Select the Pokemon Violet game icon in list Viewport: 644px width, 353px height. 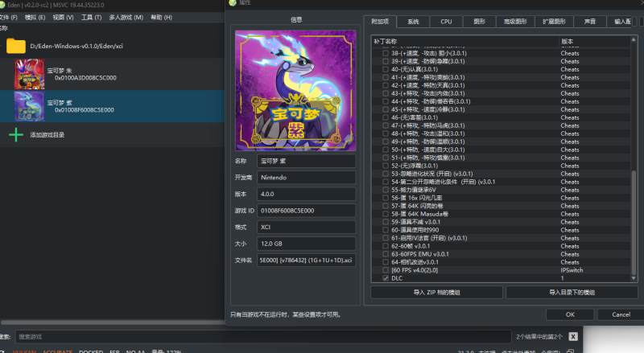coord(29,106)
